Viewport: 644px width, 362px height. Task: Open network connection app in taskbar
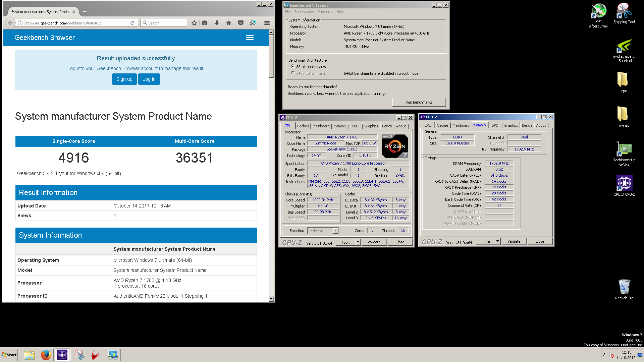point(113,355)
